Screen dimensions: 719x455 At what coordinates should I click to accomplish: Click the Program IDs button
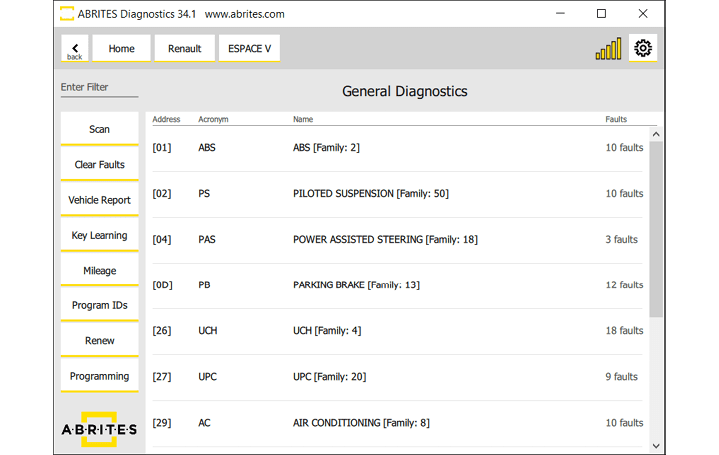[x=99, y=306]
